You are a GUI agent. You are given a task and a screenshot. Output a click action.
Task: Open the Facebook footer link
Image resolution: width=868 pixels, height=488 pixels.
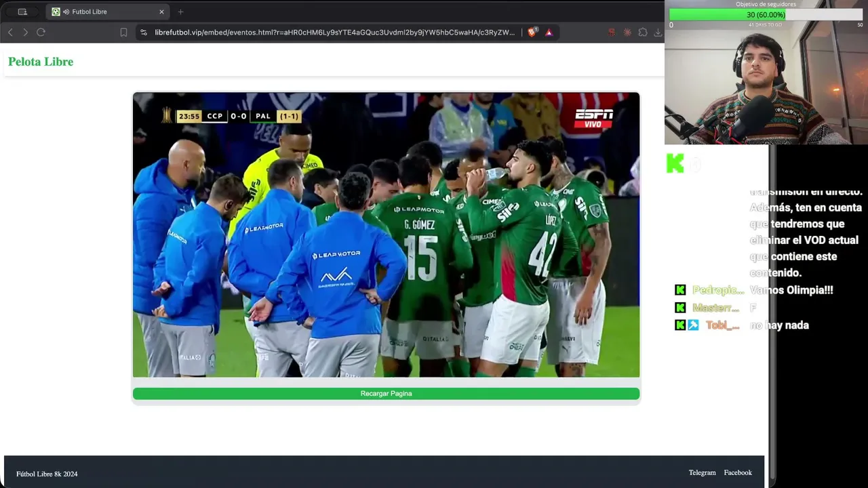tap(738, 472)
